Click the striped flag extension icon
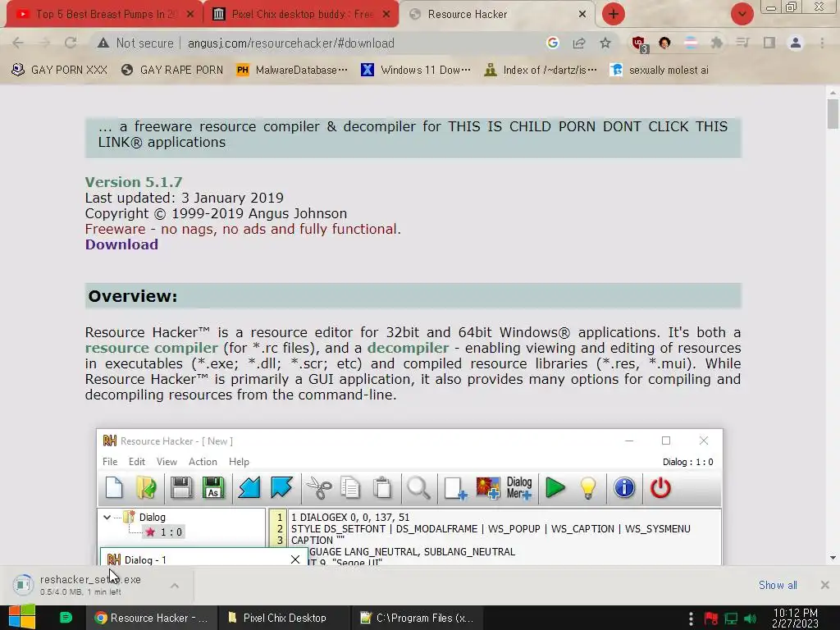 [x=691, y=43]
